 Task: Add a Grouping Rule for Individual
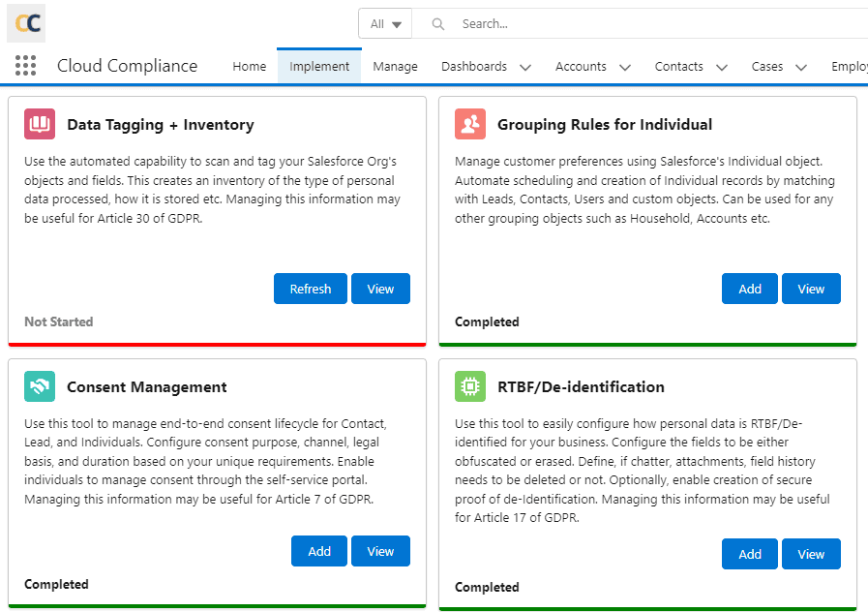[749, 289]
